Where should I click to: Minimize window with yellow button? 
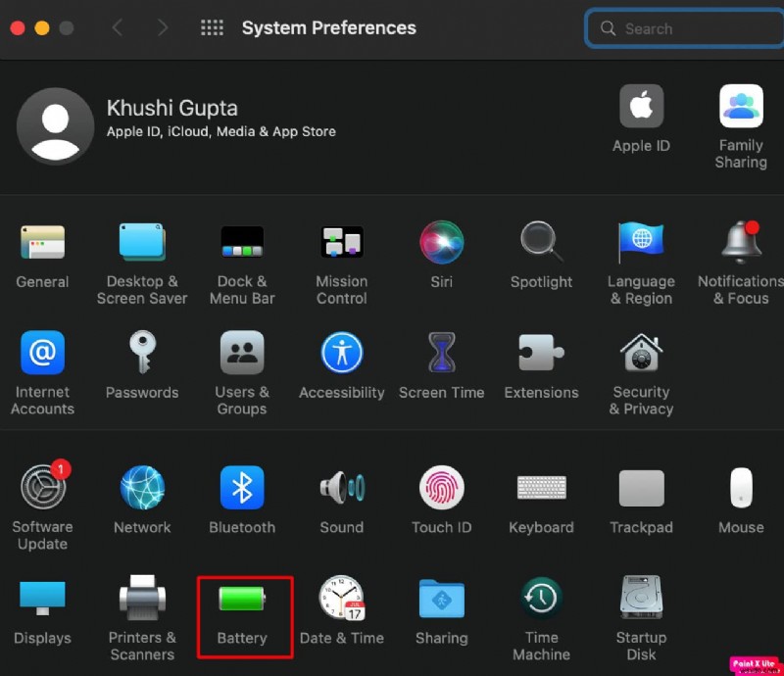(x=42, y=28)
